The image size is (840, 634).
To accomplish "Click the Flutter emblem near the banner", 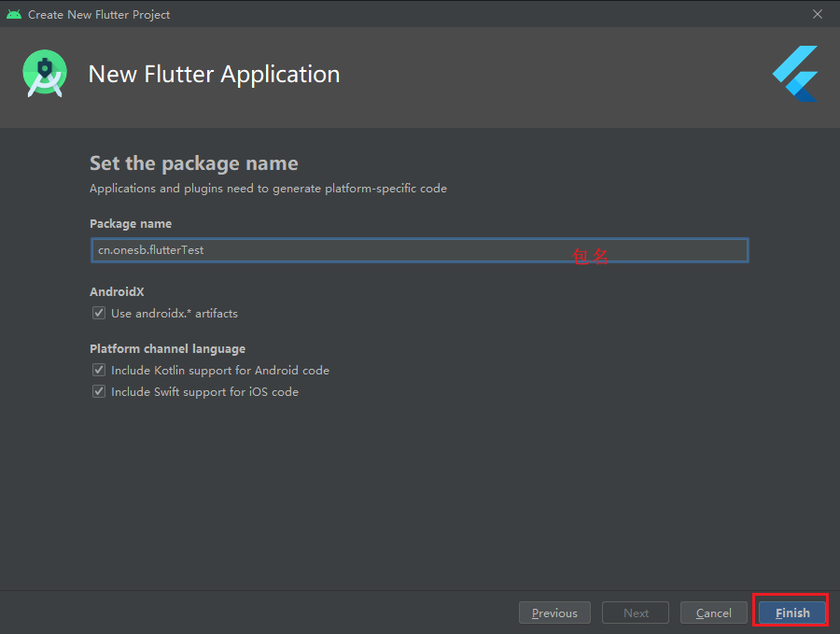I will (x=795, y=73).
